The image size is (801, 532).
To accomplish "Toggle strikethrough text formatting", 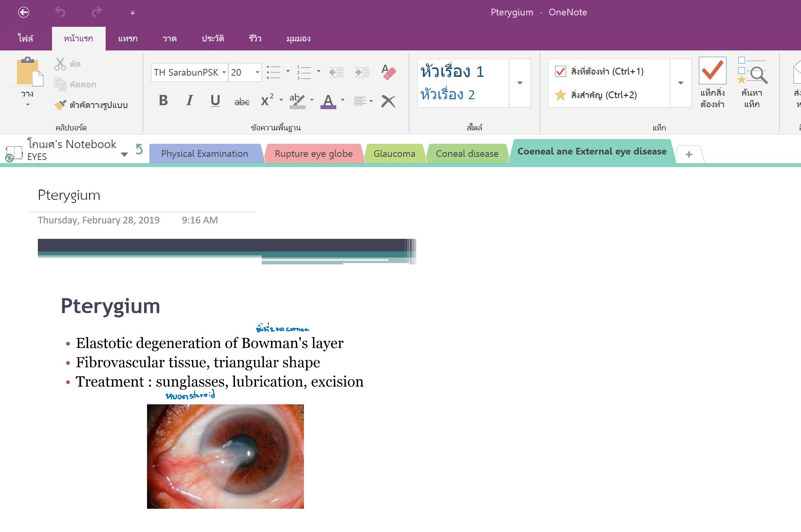I will (242, 102).
